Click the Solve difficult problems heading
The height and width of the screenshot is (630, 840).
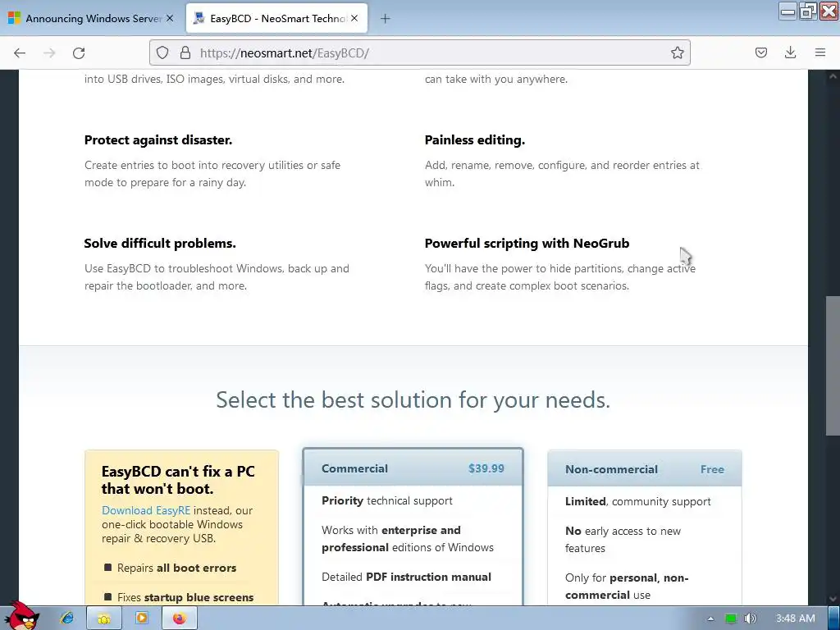(160, 243)
